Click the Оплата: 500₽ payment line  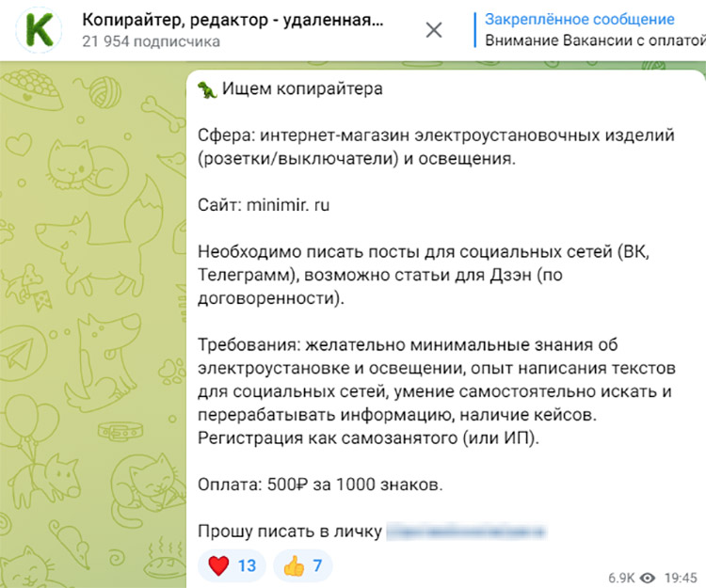point(320,485)
